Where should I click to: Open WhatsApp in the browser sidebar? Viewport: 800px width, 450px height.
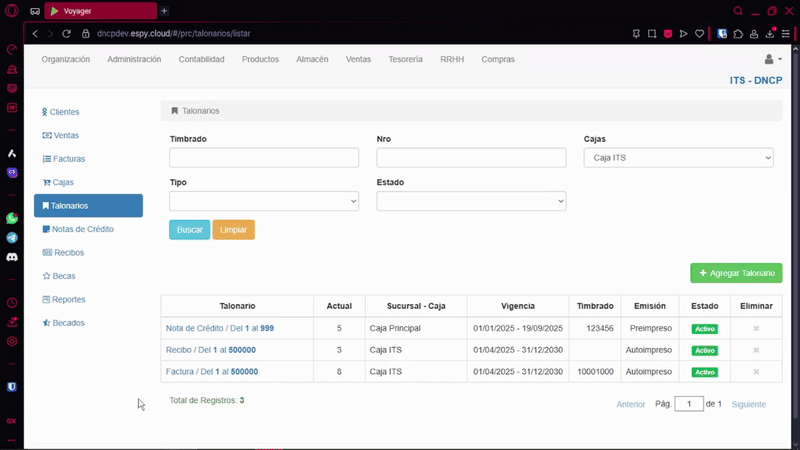click(x=12, y=218)
